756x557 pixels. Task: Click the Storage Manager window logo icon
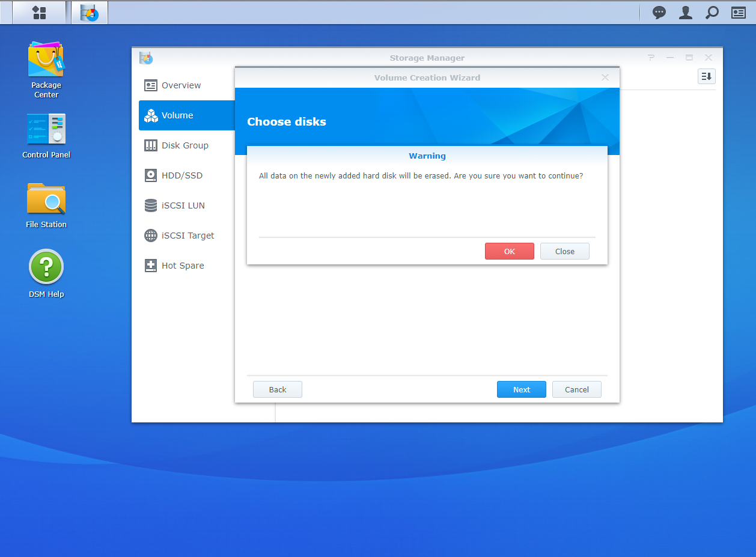(146, 58)
